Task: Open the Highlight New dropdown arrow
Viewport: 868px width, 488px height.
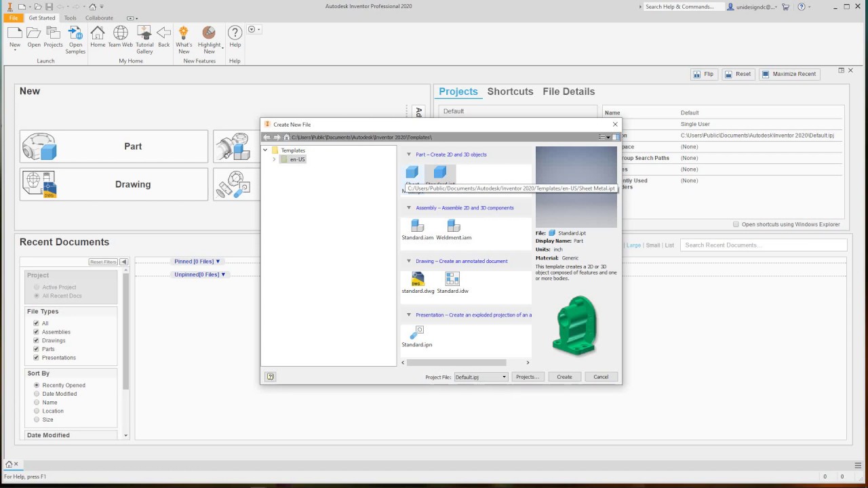Action: (x=222, y=49)
